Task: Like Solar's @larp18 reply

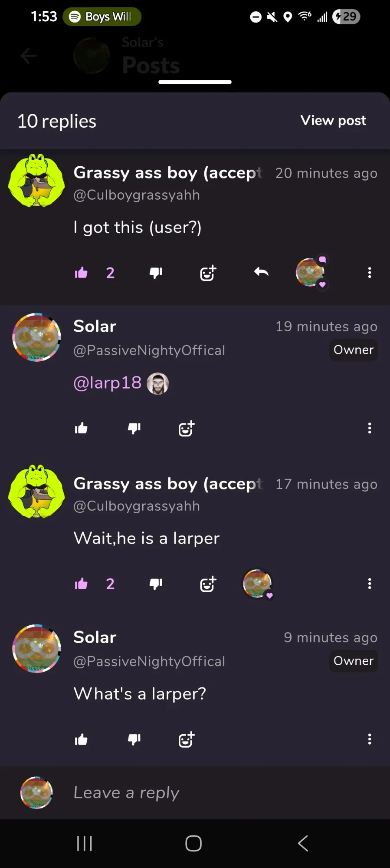Action: (81, 429)
